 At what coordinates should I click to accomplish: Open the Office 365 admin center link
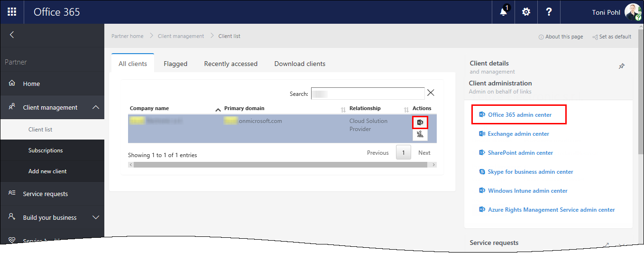[x=520, y=115]
